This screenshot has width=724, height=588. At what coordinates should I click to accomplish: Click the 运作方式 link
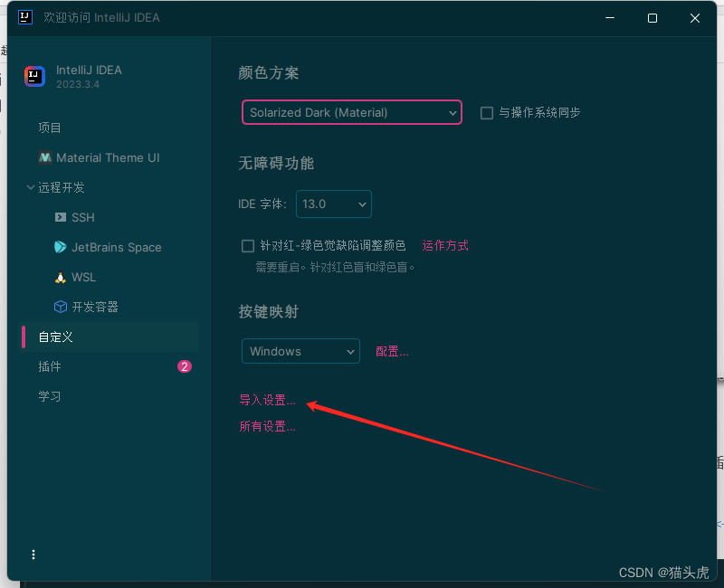pyautogui.click(x=445, y=245)
